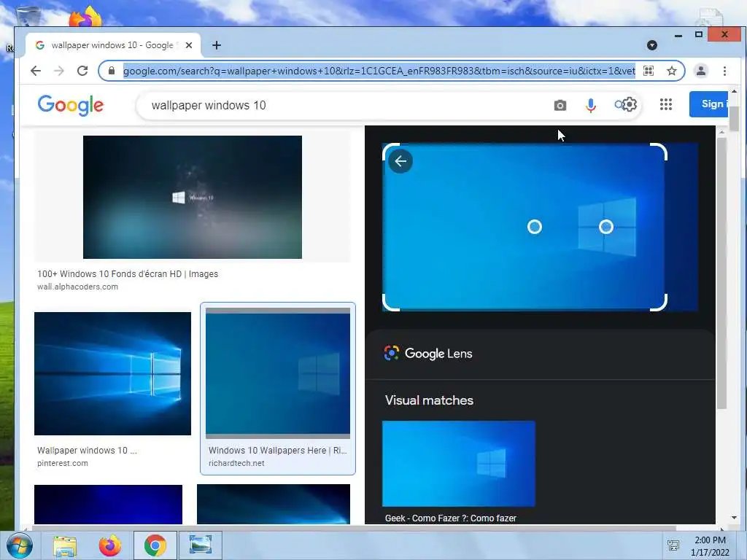Click the Sign in button
747x560 pixels.
tap(708, 104)
